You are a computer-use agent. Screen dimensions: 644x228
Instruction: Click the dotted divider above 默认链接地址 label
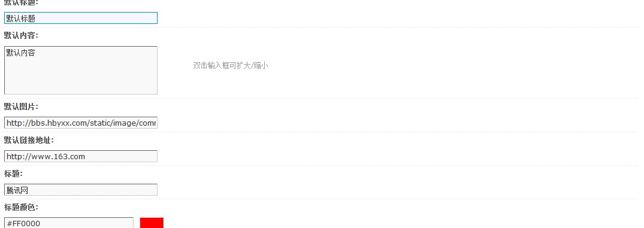click(322, 132)
